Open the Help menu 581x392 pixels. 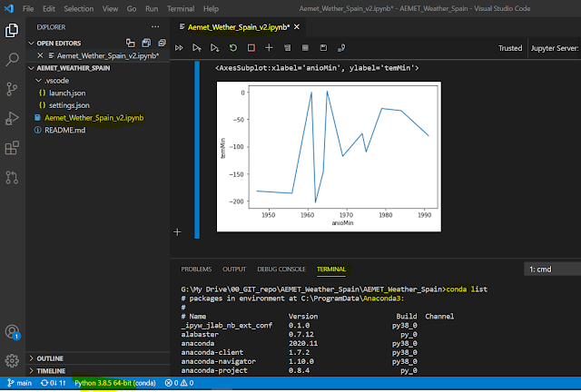[211, 8]
